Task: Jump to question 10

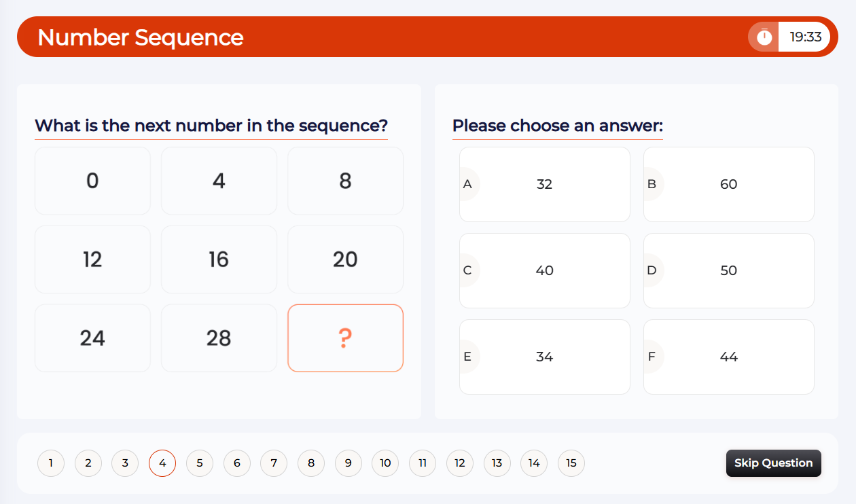Action: coord(385,463)
